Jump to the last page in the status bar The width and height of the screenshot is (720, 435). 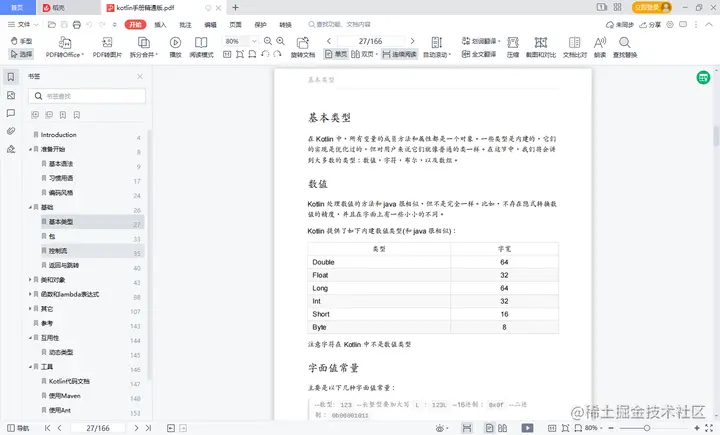[x=148, y=428]
